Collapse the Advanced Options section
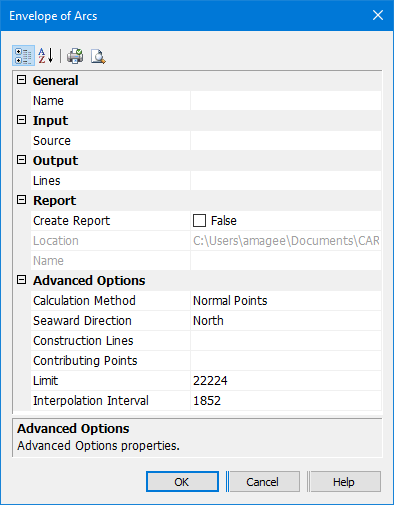Image resolution: width=394 pixels, height=505 pixels. click(x=21, y=280)
